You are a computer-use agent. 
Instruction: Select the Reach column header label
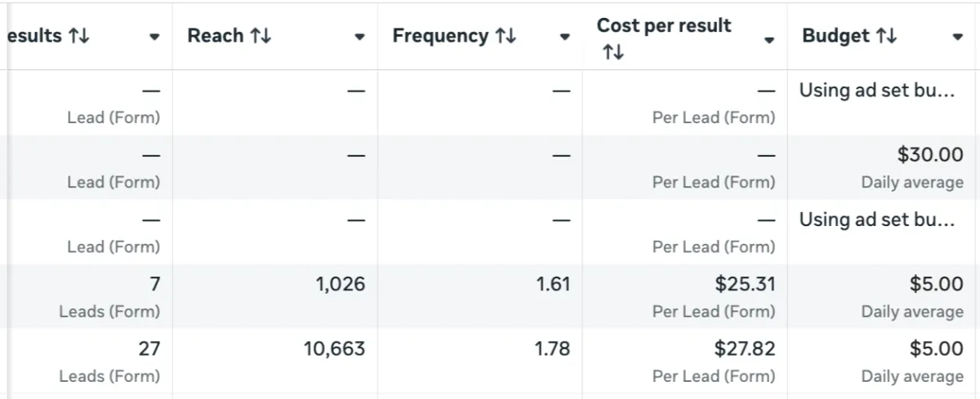(216, 36)
